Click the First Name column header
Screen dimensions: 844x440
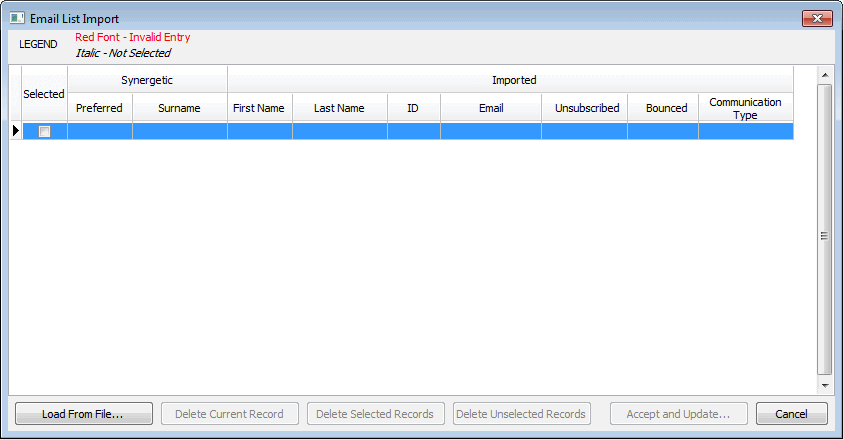pos(259,108)
